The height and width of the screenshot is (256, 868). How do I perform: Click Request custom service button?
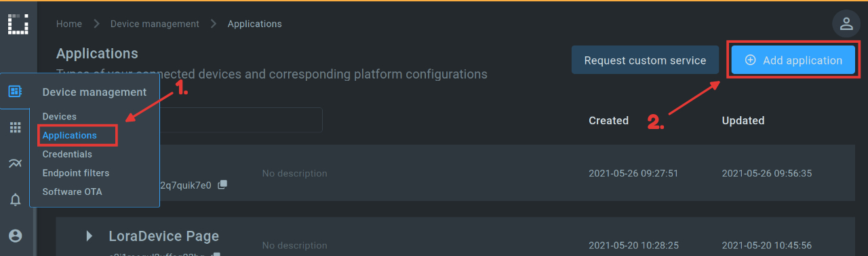(x=645, y=60)
